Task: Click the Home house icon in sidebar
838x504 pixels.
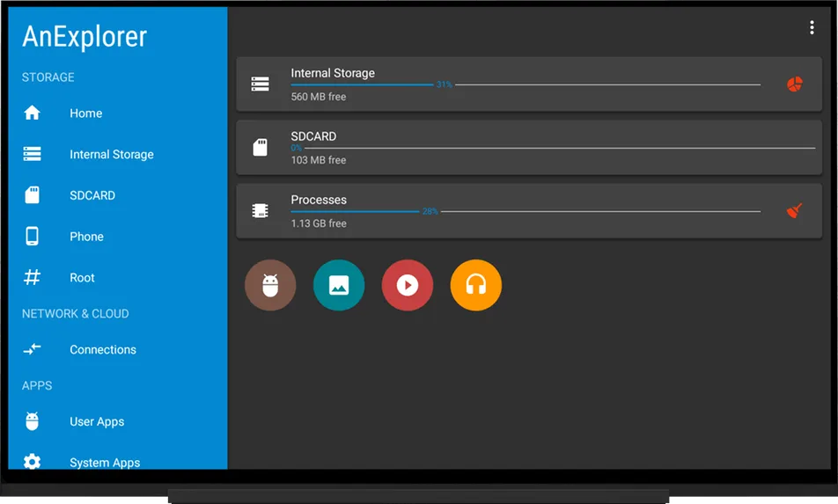Action: 32,113
